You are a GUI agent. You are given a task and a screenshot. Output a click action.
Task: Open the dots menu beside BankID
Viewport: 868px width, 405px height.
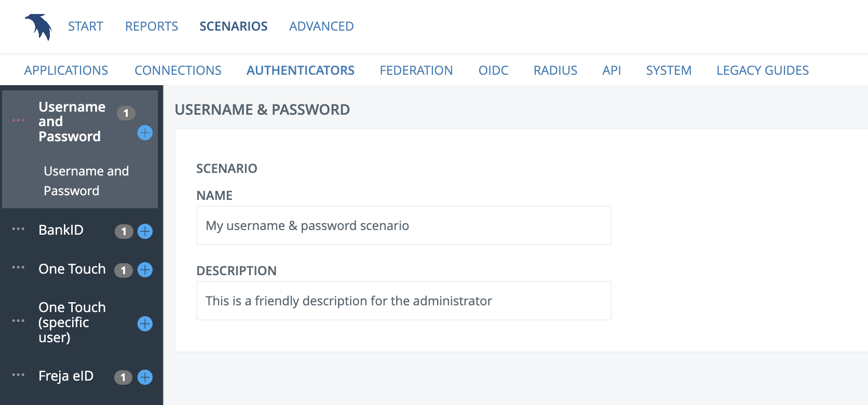18,229
